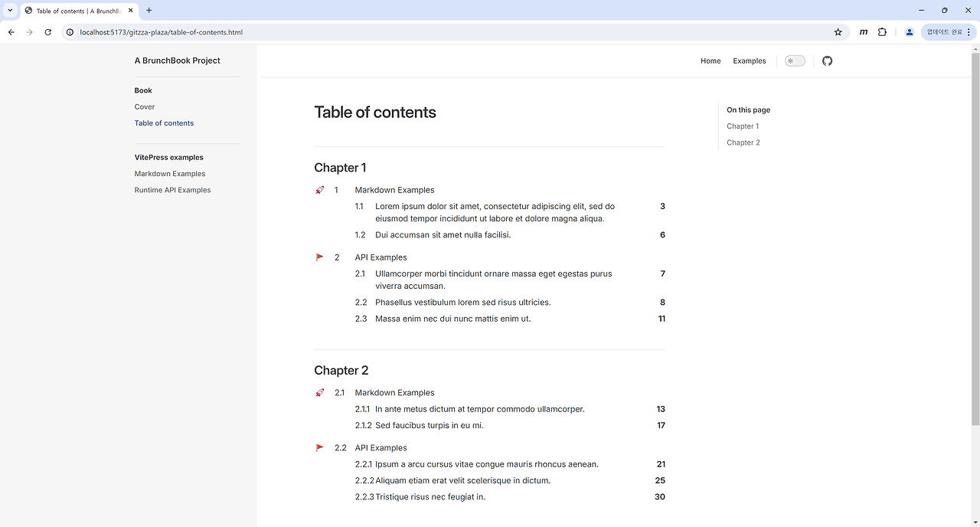
Task: Open the Markdown Examples sidebar link
Action: [x=170, y=174]
